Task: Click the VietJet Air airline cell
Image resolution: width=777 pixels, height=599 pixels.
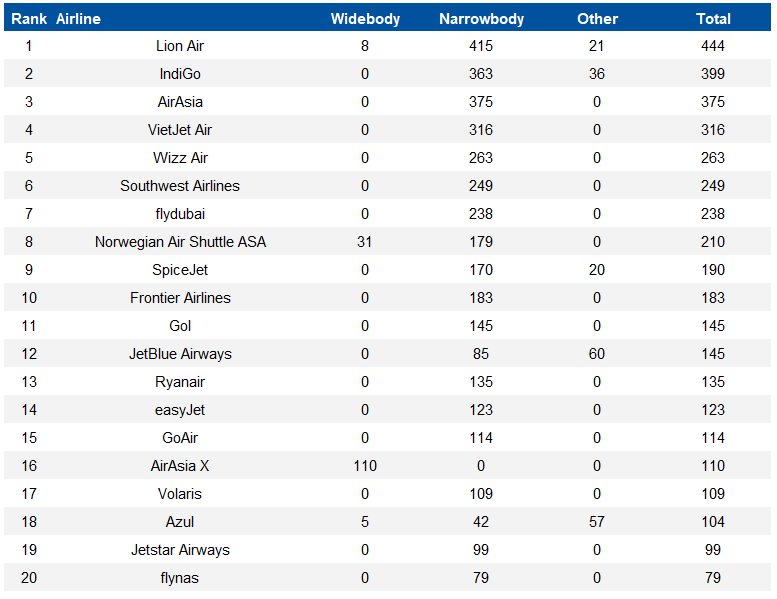Action: 180,130
